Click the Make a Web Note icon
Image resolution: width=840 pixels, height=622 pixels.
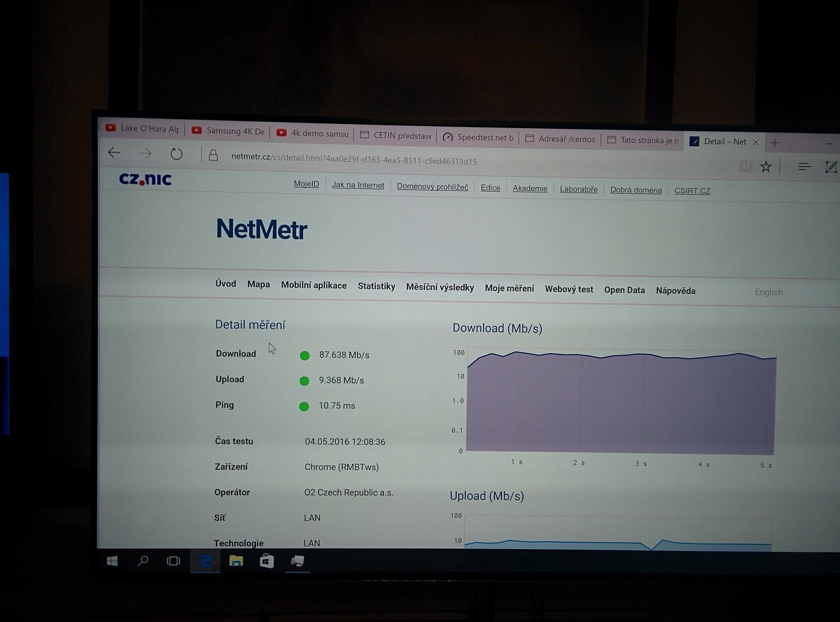[x=831, y=167]
